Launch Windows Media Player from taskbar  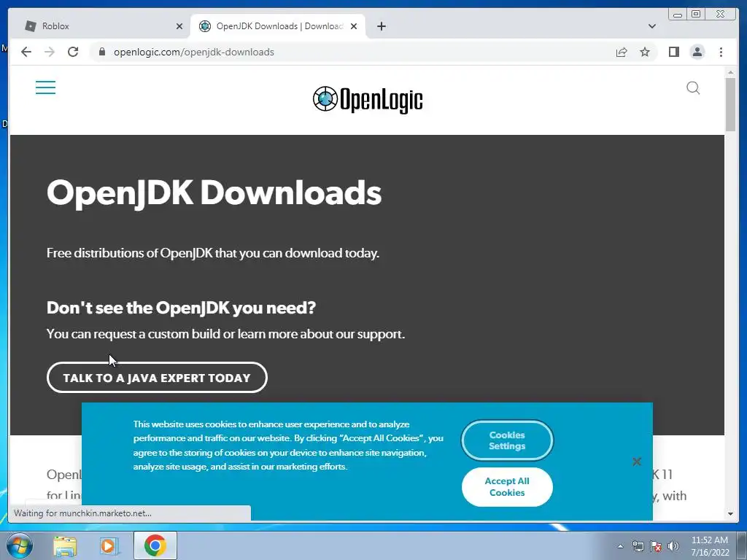(109, 546)
